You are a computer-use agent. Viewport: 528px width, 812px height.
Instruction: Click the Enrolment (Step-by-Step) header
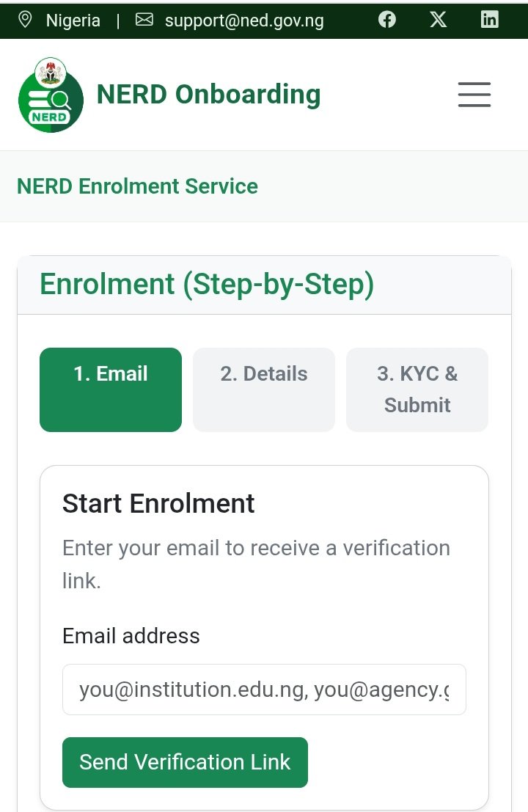pos(207,285)
